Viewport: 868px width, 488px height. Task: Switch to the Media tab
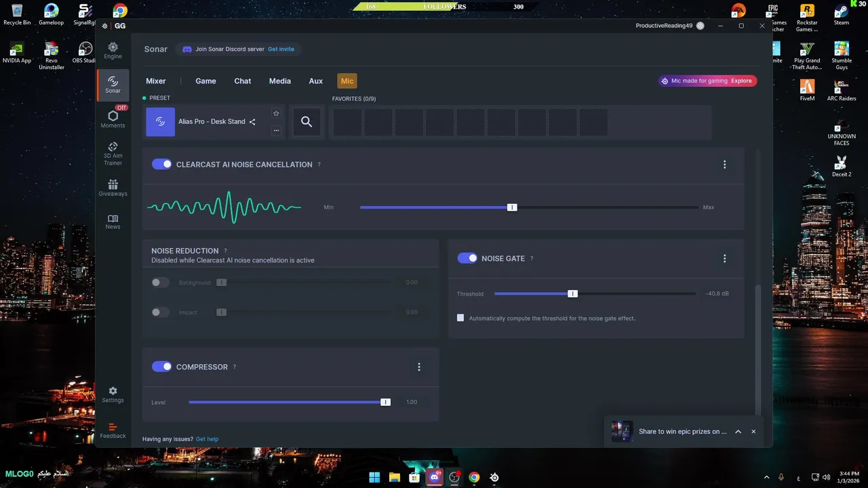[280, 81]
